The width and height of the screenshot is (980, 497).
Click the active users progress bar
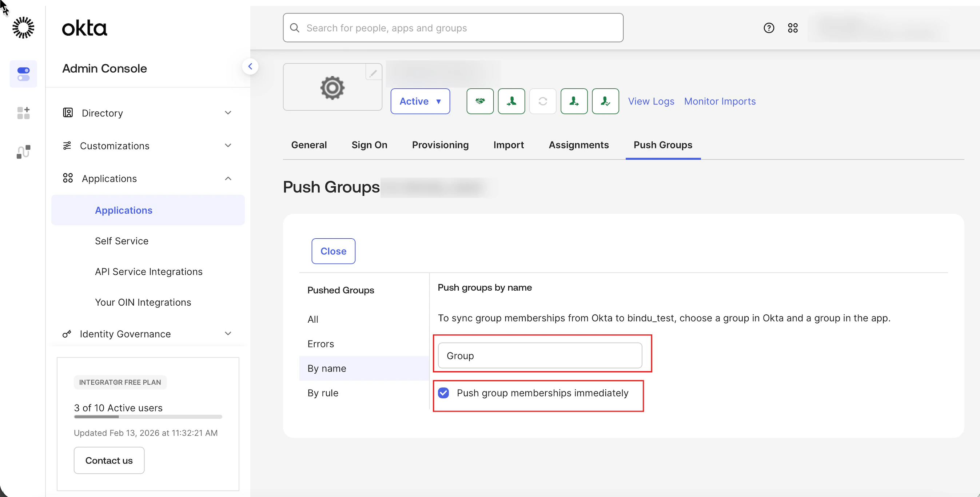point(148,417)
